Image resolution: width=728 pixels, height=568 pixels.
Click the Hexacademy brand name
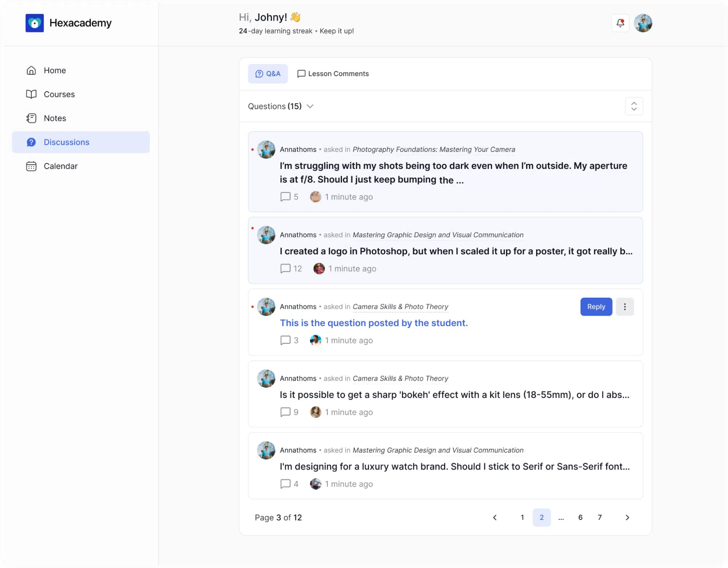80,23
